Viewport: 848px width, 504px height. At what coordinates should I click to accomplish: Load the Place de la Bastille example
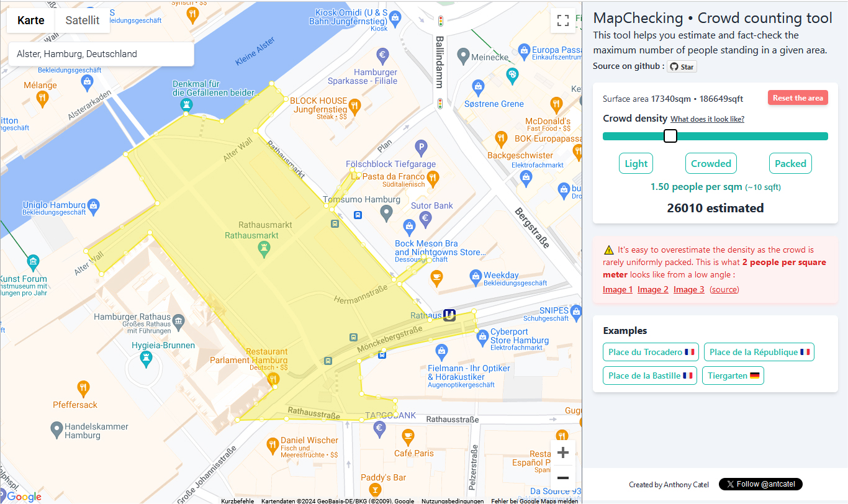pos(650,376)
